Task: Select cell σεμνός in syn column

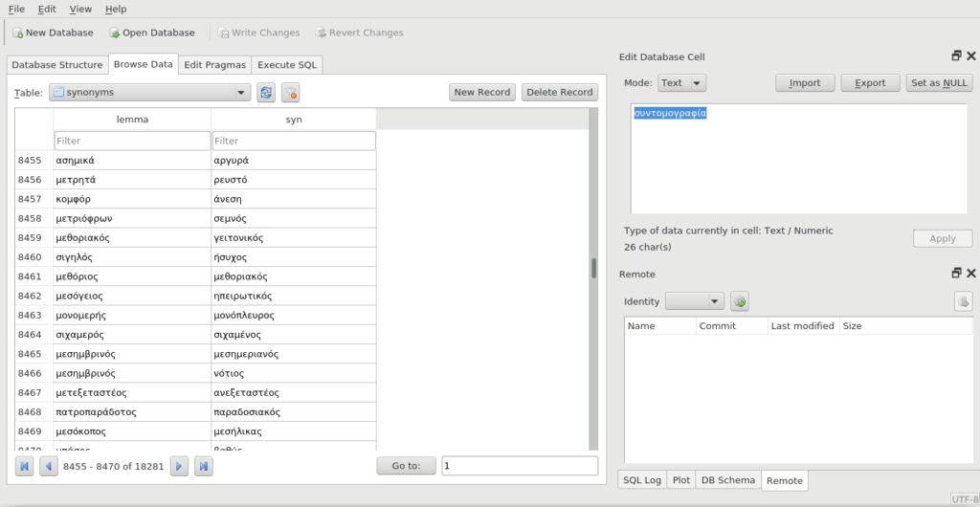Action: pyautogui.click(x=294, y=218)
